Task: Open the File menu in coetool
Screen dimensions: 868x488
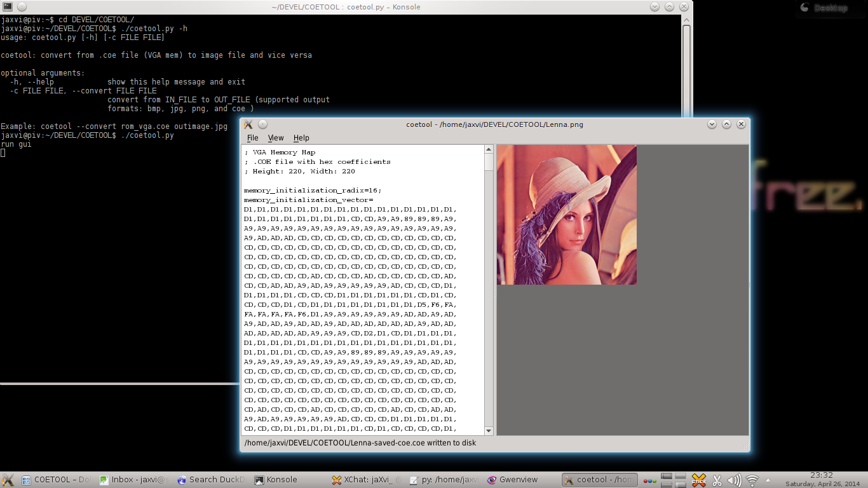Action: click(x=252, y=138)
